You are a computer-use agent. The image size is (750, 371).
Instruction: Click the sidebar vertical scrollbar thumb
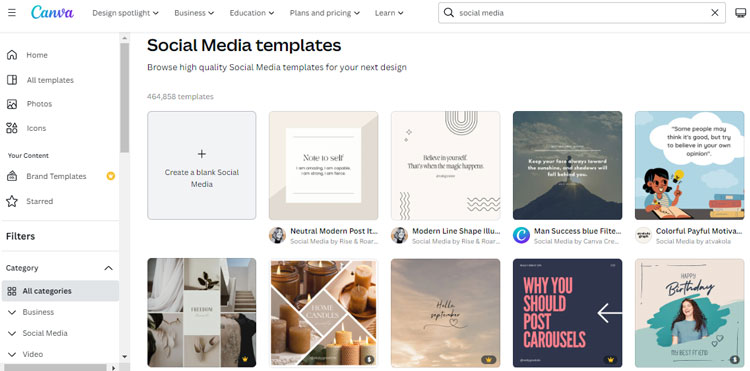coord(125,98)
